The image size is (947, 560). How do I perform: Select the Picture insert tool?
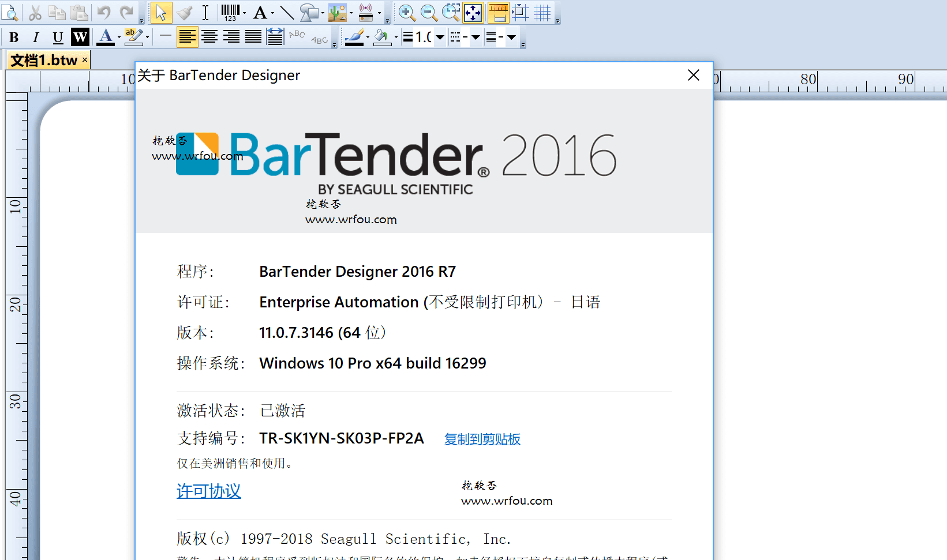(x=338, y=12)
